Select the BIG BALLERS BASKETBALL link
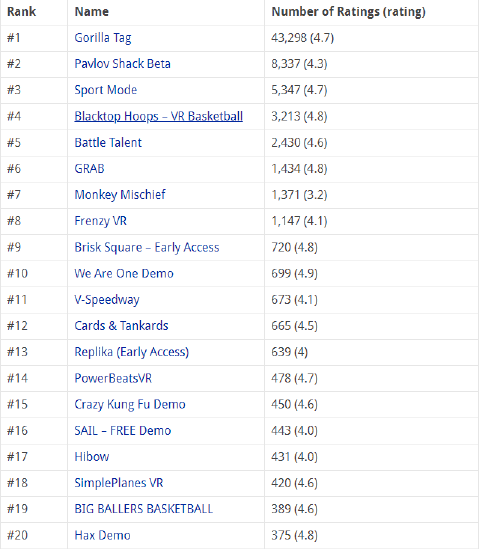Viewport: 479px width, 550px height. [143, 509]
